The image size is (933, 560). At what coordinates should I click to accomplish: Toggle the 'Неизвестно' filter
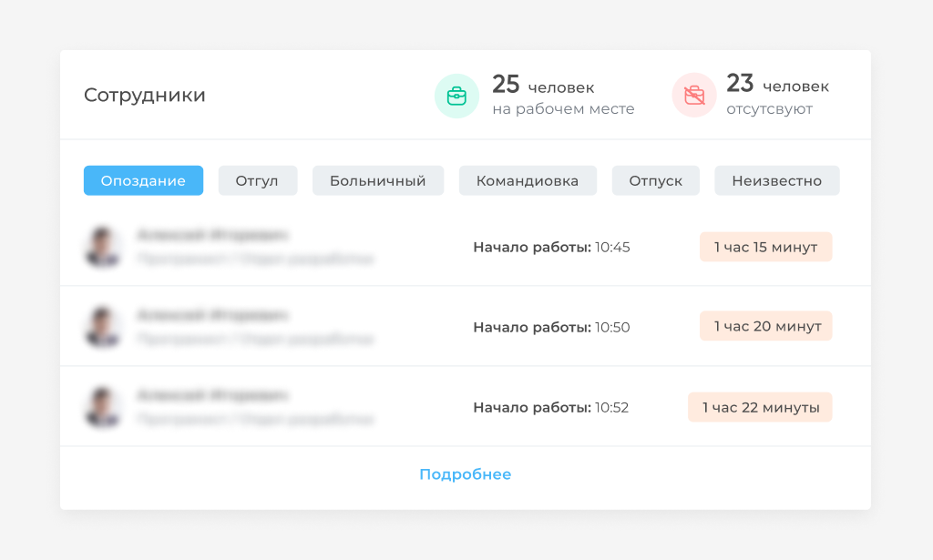[x=776, y=180]
